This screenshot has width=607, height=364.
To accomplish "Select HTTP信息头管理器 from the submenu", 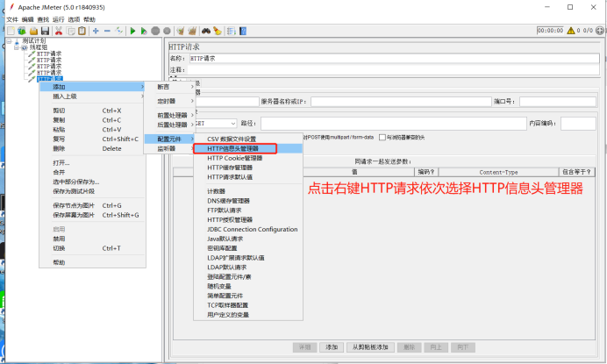I will [x=247, y=149].
